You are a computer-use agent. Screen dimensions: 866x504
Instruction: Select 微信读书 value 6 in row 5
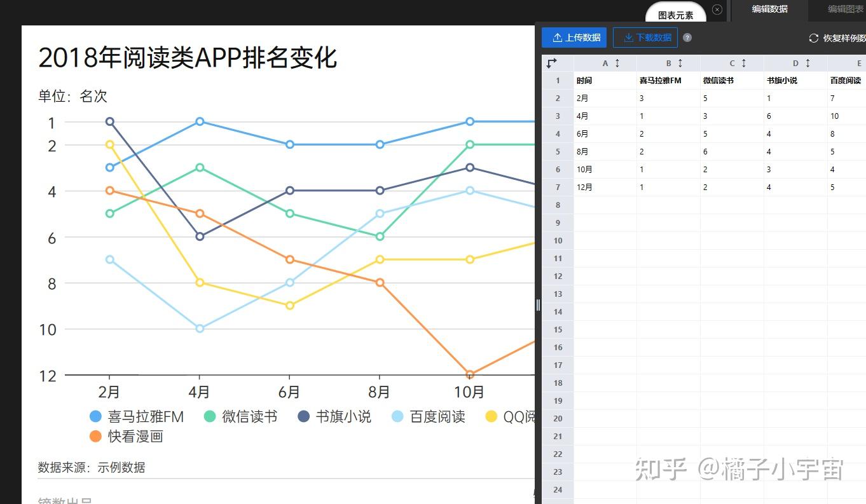pos(732,152)
